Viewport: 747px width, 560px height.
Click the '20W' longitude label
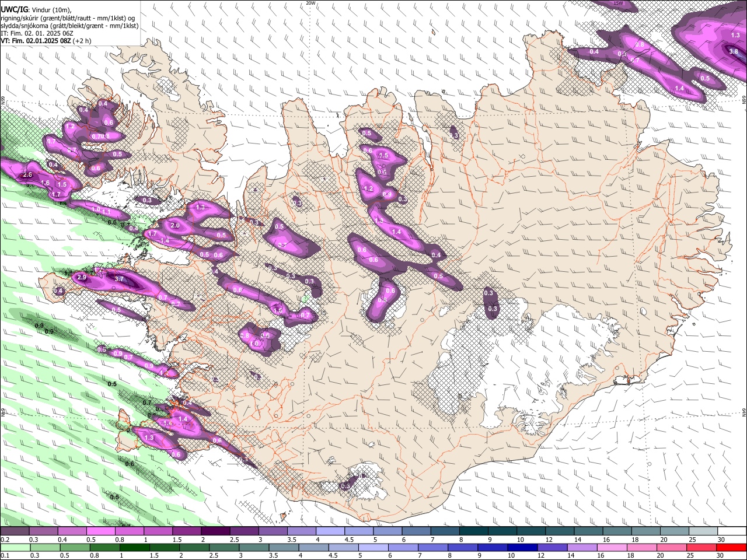pos(310,3)
